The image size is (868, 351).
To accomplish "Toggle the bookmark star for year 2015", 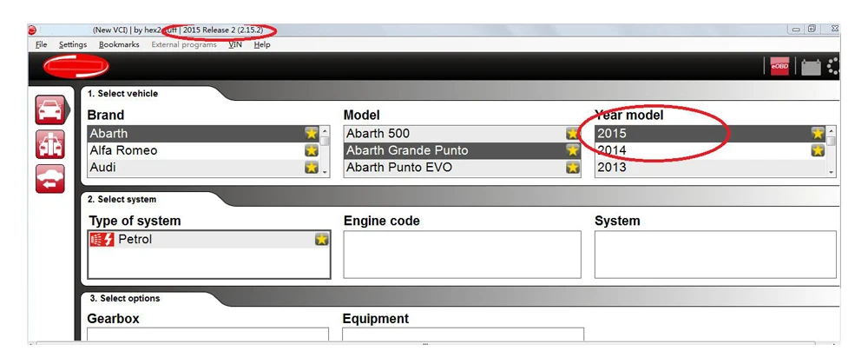I will coord(818,133).
